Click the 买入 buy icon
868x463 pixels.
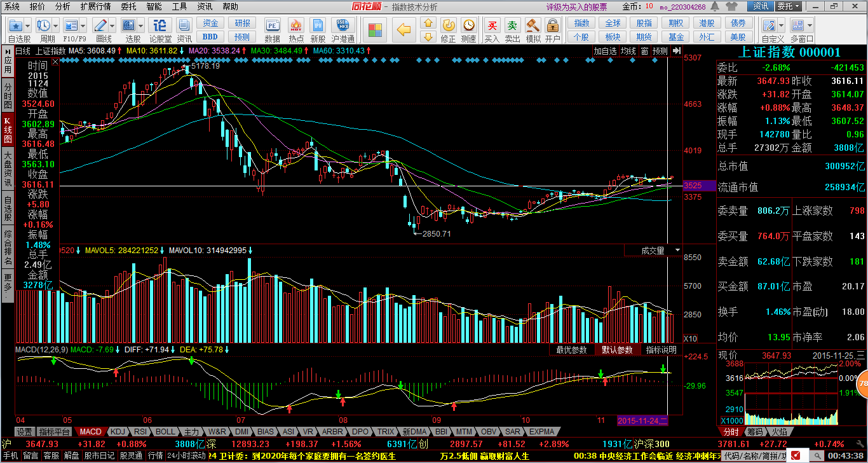pyautogui.click(x=492, y=25)
